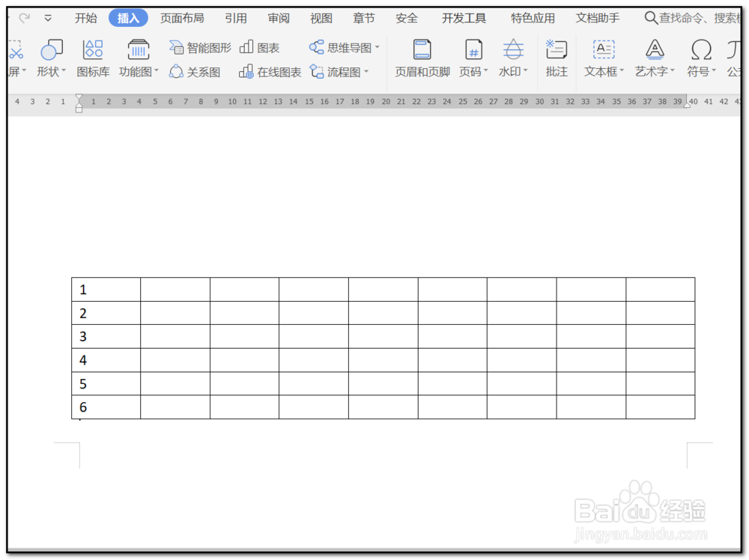Switch to the 开始 tab
749x560 pixels.
pyautogui.click(x=86, y=18)
